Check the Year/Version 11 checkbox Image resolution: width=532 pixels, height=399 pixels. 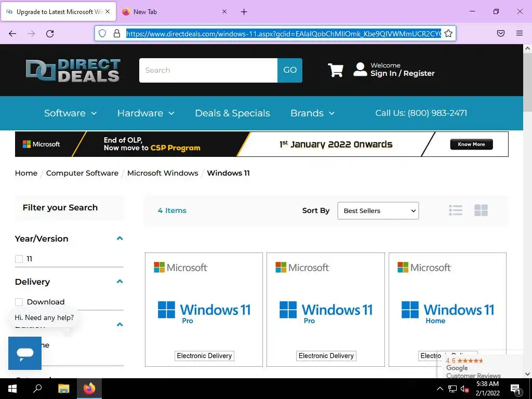pyautogui.click(x=19, y=259)
